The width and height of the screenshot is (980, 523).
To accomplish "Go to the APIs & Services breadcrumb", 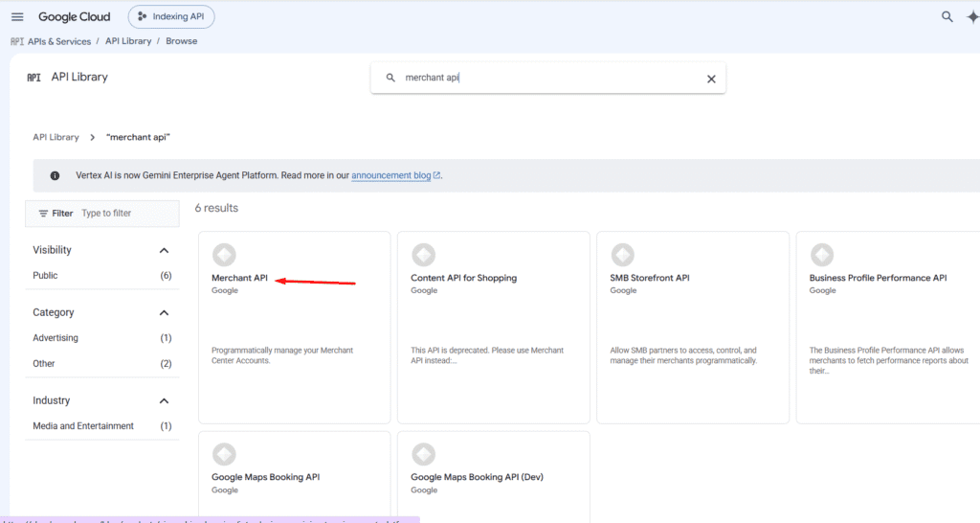I will coord(58,41).
